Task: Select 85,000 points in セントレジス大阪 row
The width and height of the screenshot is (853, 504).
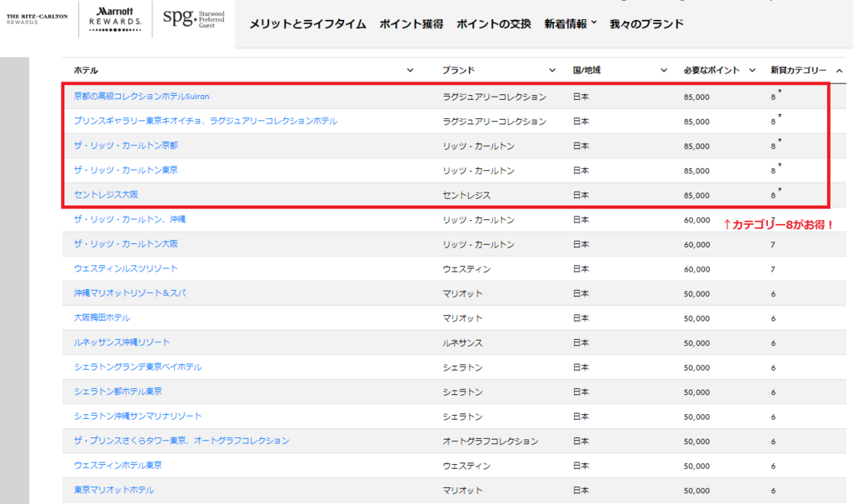Action: click(697, 195)
